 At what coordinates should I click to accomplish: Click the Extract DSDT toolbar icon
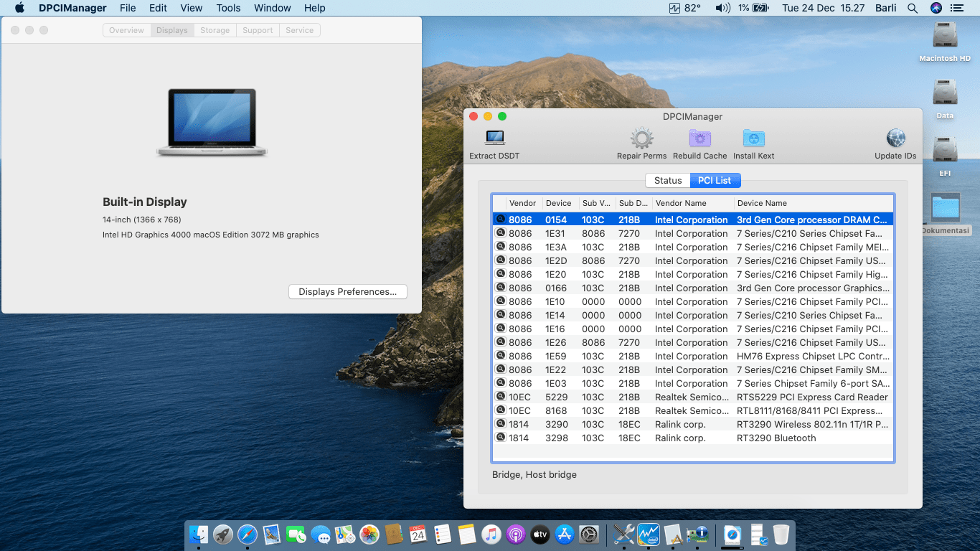[494, 138]
